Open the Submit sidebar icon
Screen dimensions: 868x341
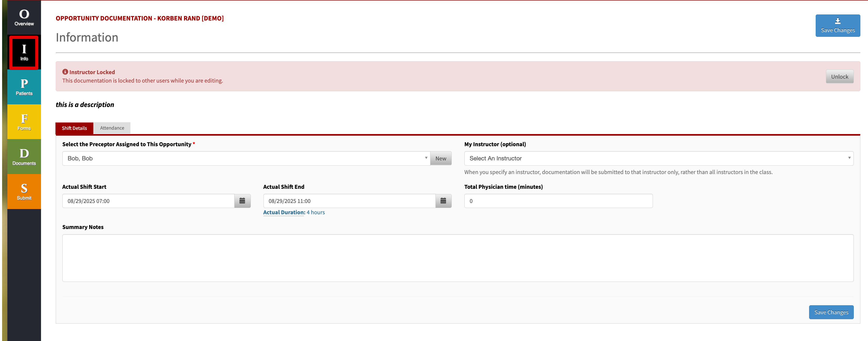pyautogui.click(x=24, y=192)
